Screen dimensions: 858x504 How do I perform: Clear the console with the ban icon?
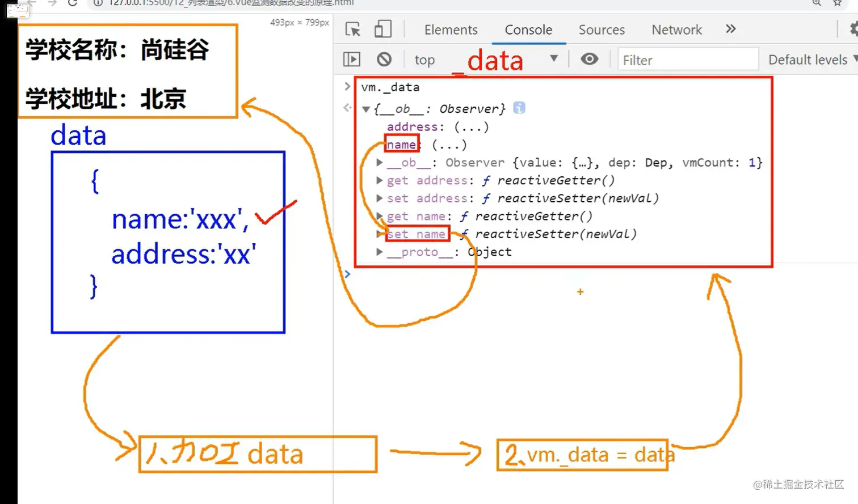point(384,59)
